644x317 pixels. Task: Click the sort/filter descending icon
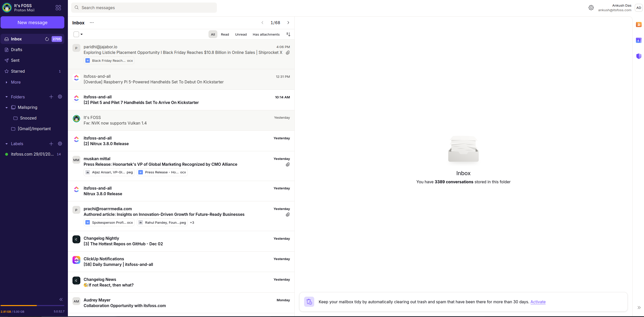(288, 34)
